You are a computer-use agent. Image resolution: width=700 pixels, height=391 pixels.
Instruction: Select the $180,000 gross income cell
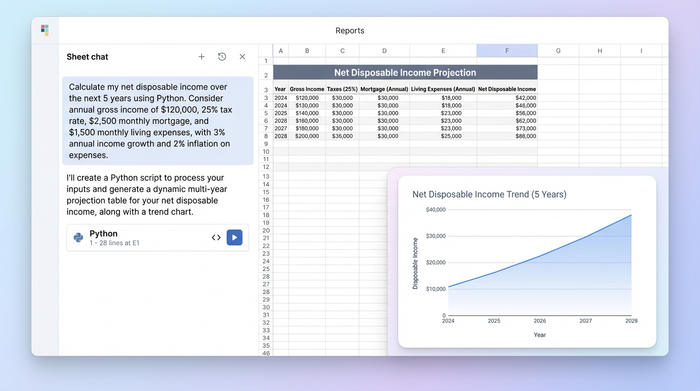307,128
